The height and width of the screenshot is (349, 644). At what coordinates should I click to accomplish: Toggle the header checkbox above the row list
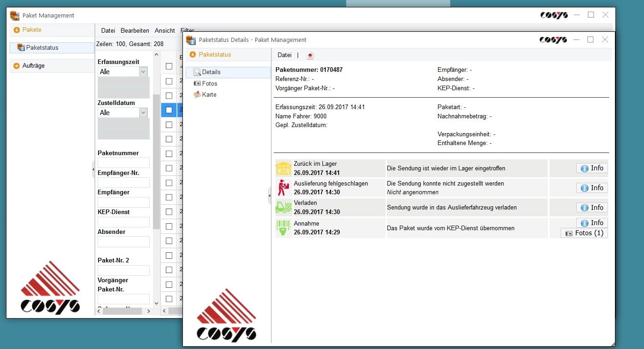click(169, 66)
